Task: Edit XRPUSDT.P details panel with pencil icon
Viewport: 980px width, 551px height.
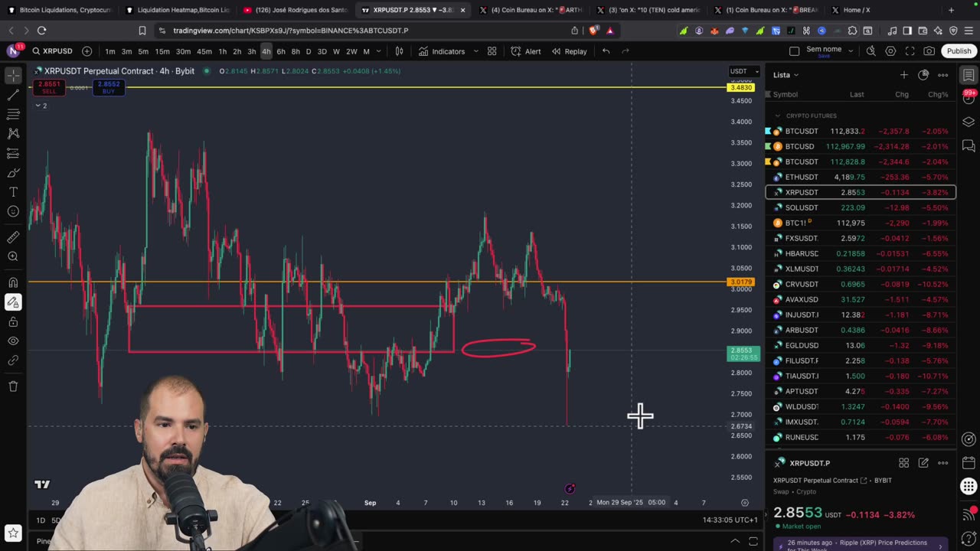Action: tap(923, 463)
